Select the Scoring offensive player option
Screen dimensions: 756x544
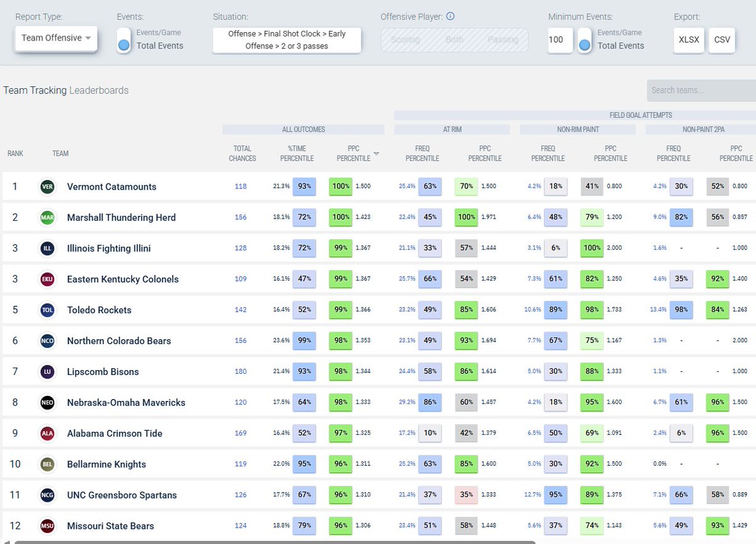405,40
